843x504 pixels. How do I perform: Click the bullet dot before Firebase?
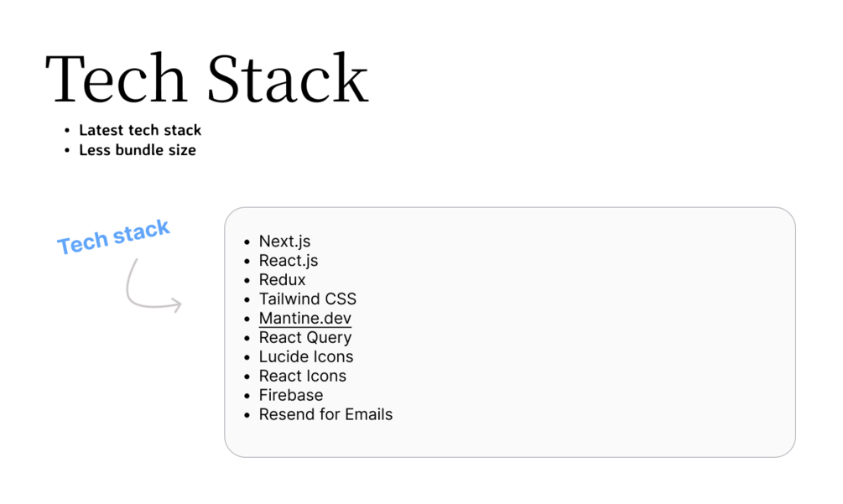(247, 396)
